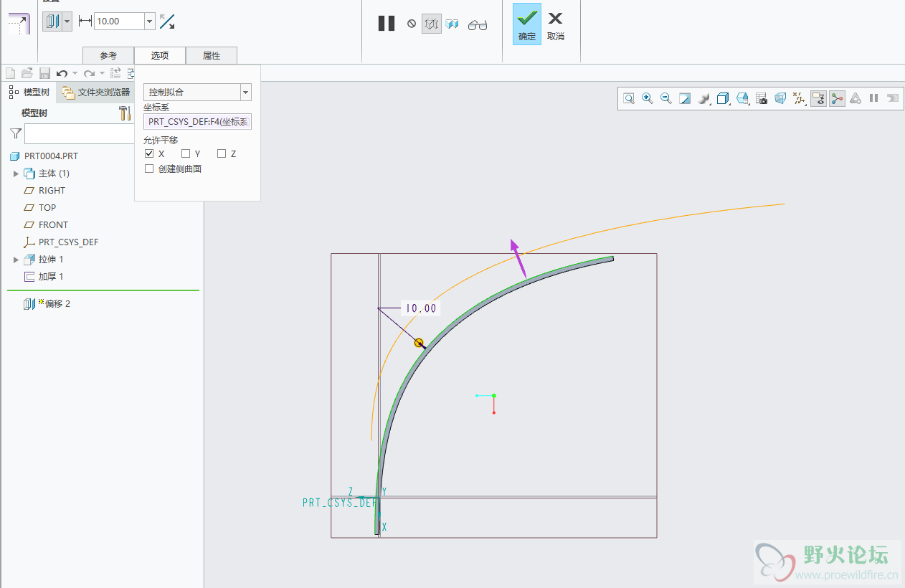Click the offset value field showing 10.00
905x588 pixels.
pos(119,22)
